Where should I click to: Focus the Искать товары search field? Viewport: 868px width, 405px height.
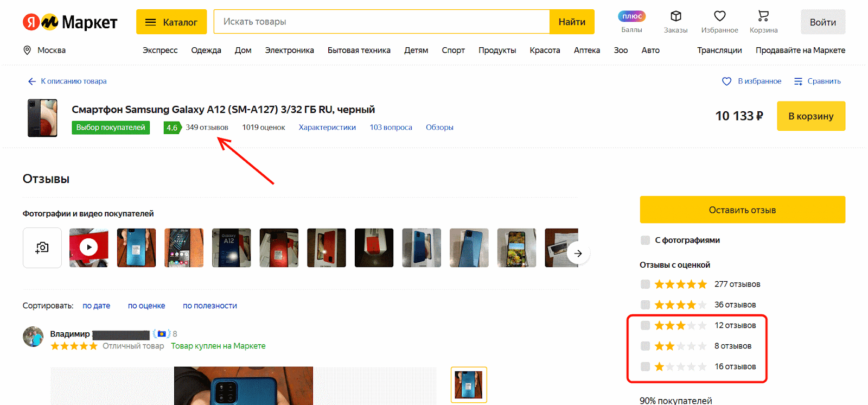pyautogui.click(x=382, y=22)
